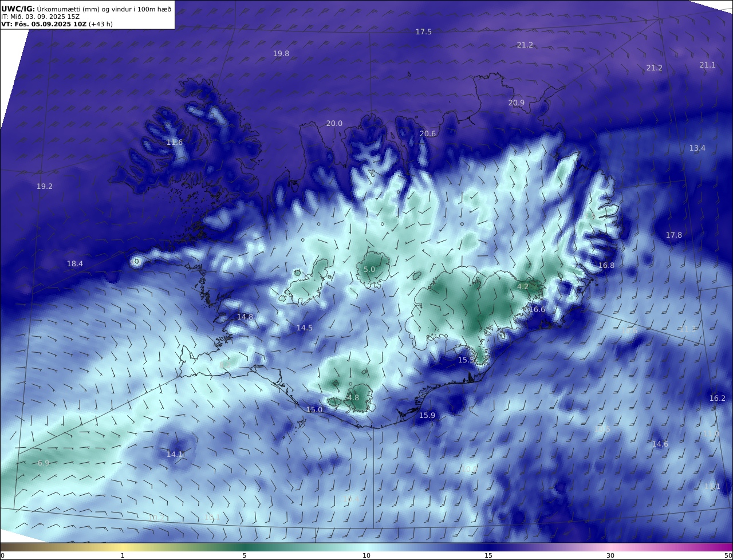This screenshot has width=733, height=560.
Task: Click the 15.0 value label
Action: pos(314,410)
